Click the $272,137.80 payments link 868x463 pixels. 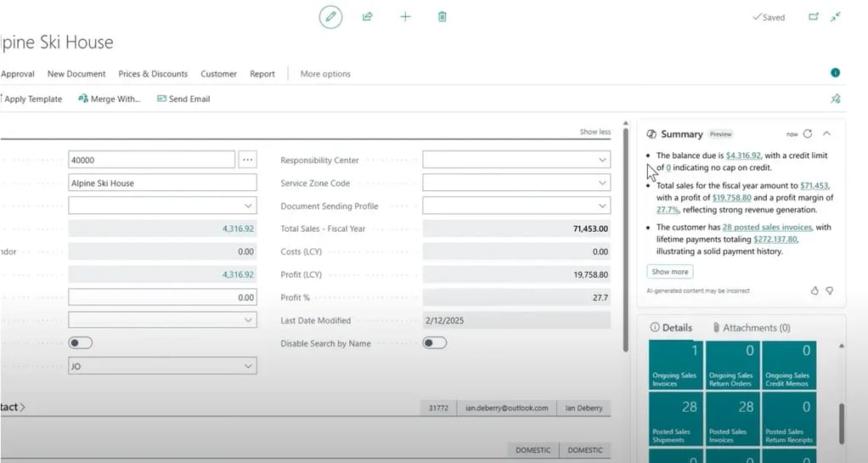coord(775,240)
